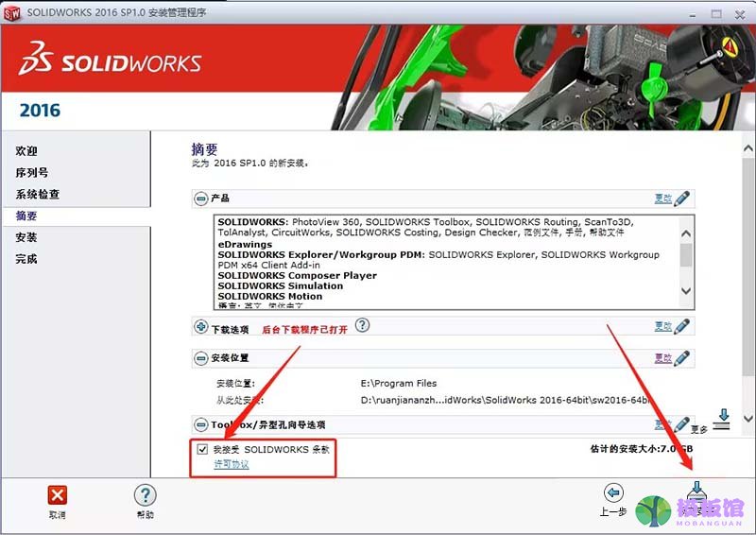Click the pencil icon for Products section
This screenshot has width=756, height=535.
click(x=682, y=198)
